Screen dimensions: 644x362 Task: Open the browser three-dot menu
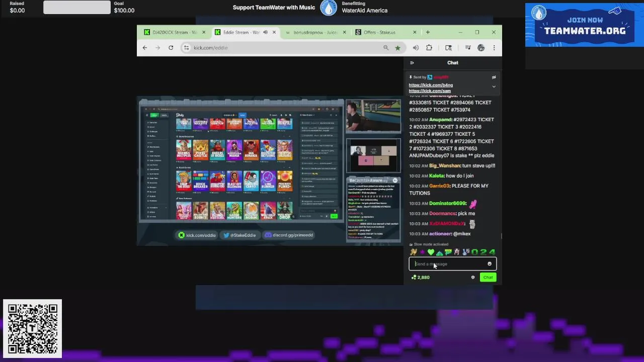[x=494, y=48]
